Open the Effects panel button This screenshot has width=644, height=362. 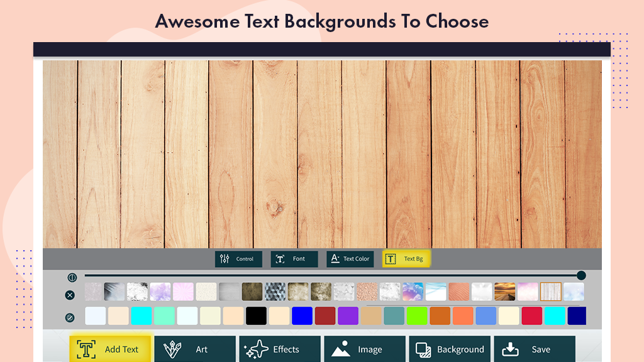click(x=280, y=349)
